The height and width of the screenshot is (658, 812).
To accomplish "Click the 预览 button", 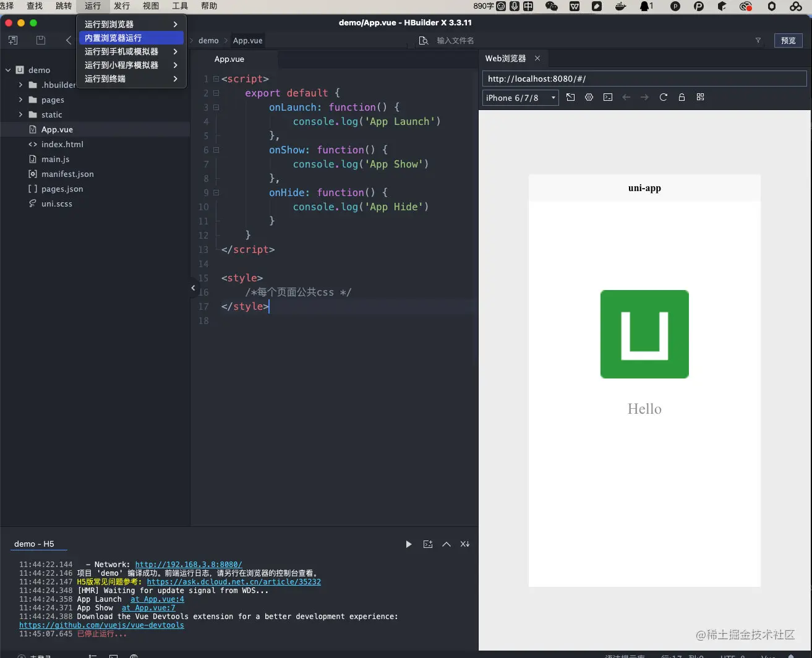I will point(788,40).
